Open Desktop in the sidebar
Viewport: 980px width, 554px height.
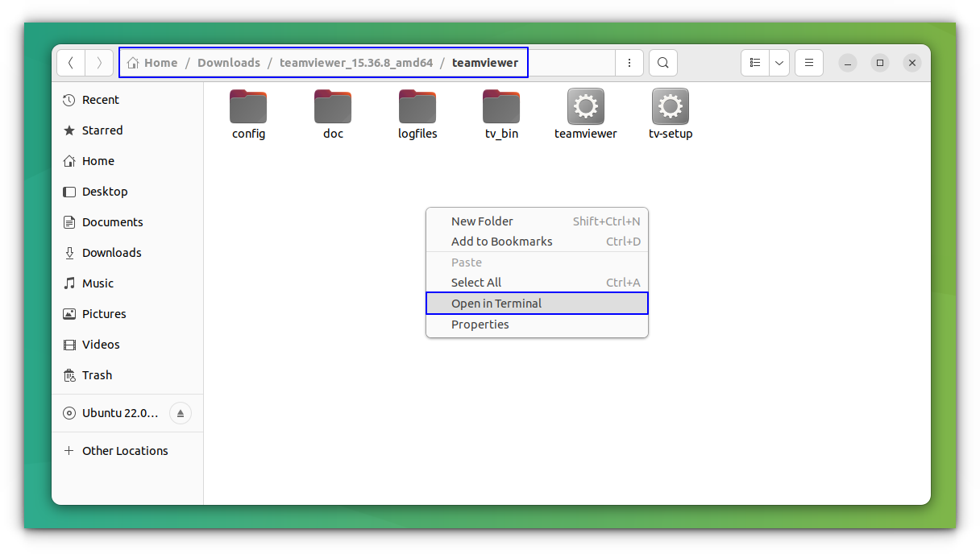point(127,192)
